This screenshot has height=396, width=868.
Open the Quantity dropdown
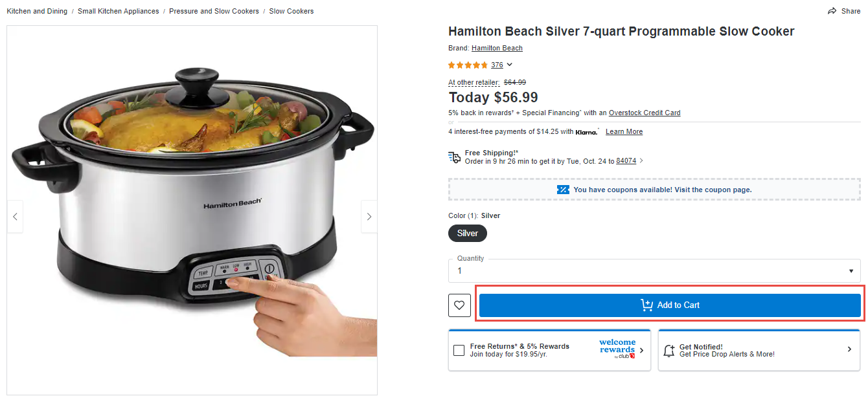[x=654, y=270]
